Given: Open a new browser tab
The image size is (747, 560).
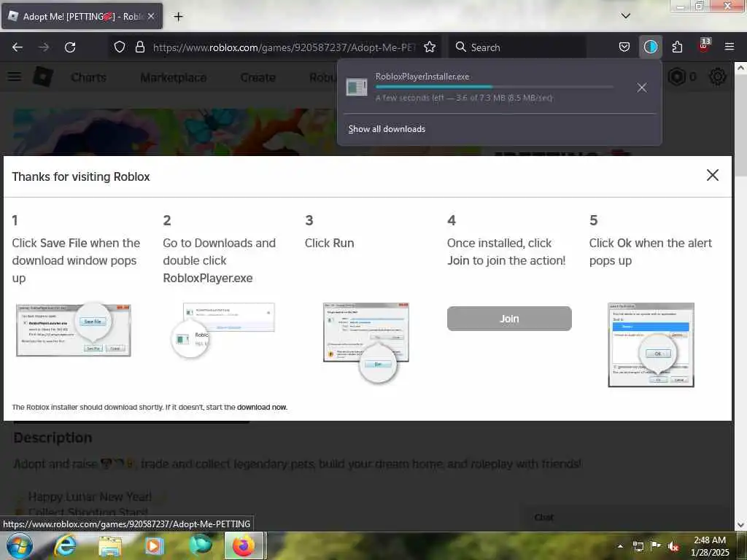Looking at the screenshot, I should click(178, 17).
